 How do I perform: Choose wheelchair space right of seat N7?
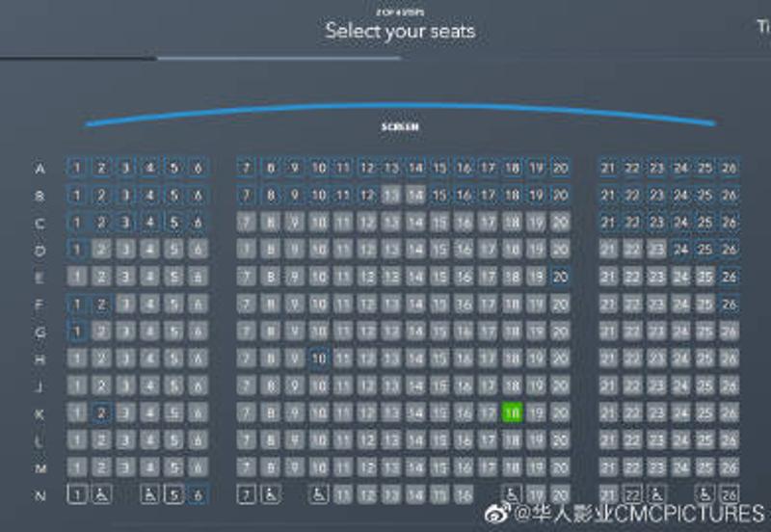tap(271, 494)
